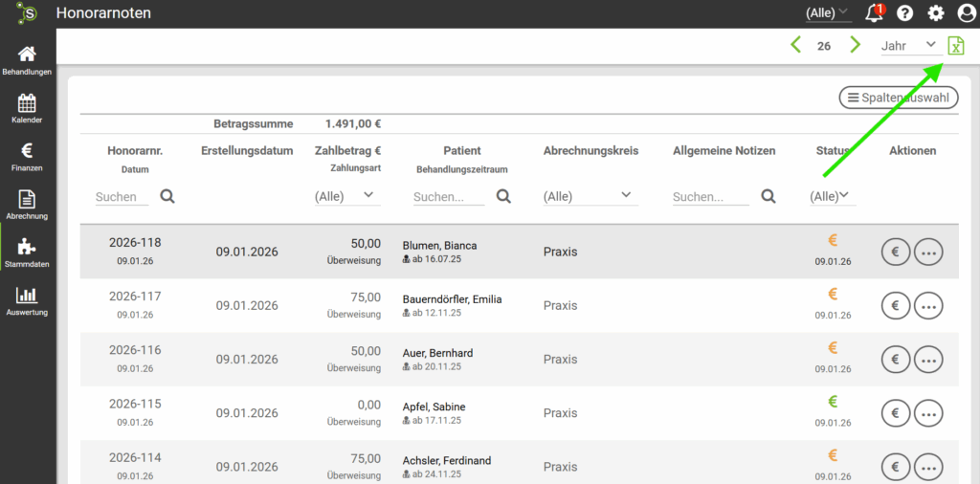980x484 pixels.
Task: Open the help question mark icon
Action: click(x=904, y=13)
